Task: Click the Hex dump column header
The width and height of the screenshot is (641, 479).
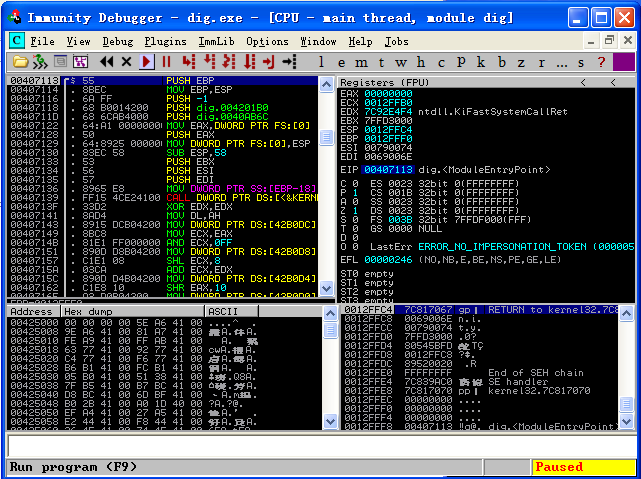Action: point(132,311)
